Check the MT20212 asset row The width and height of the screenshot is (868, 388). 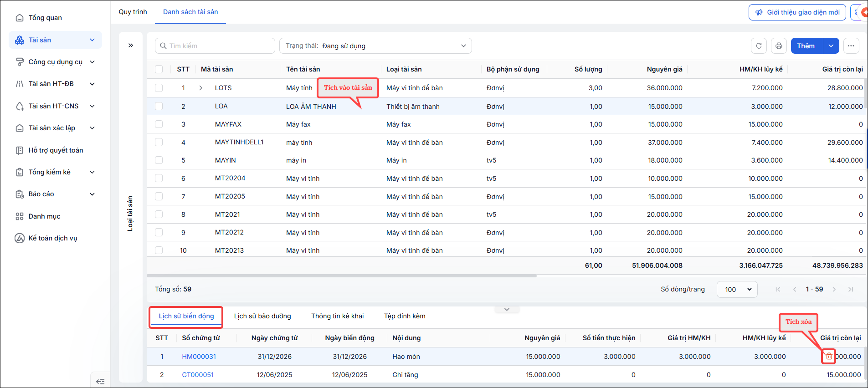coord(159,232)
